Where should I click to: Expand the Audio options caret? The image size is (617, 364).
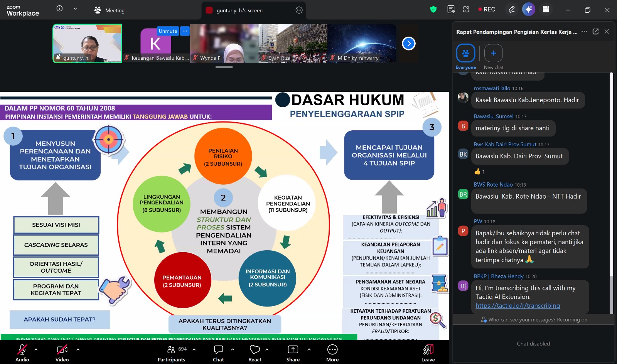(36, 349)
